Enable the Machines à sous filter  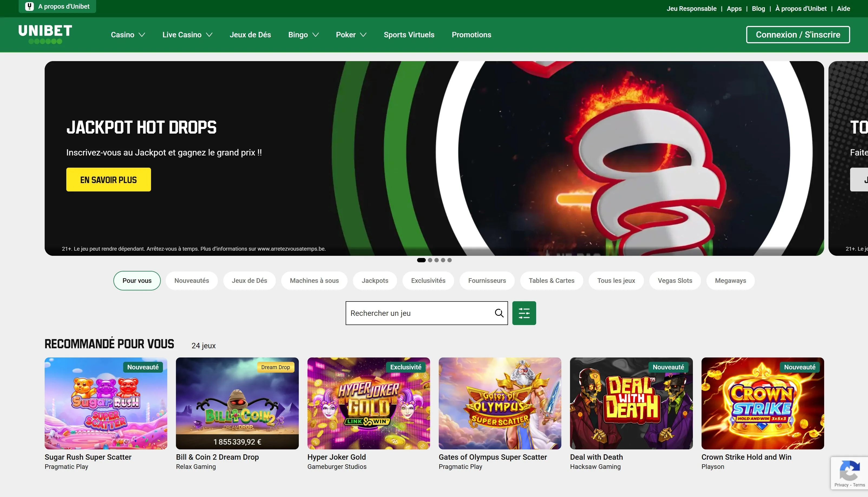[314, 281]
